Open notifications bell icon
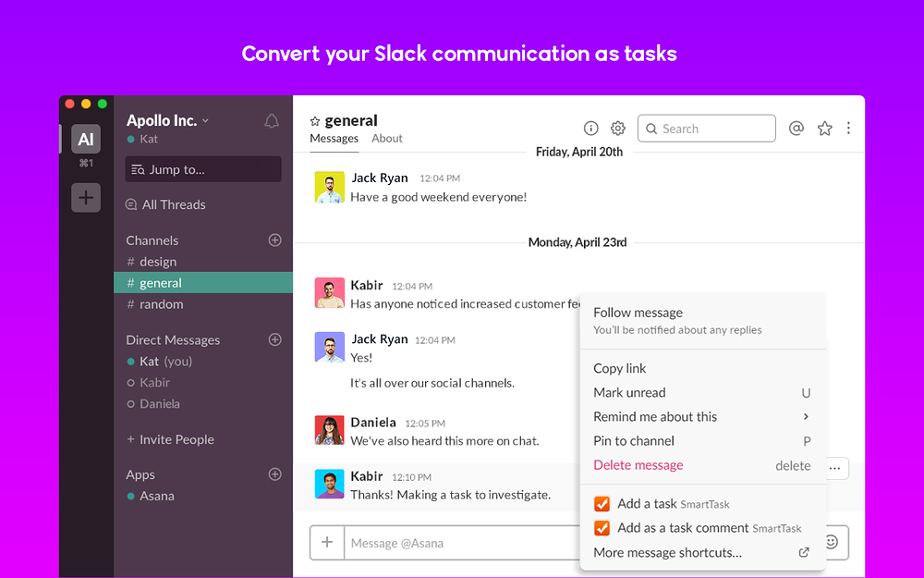 coord(271,121)
